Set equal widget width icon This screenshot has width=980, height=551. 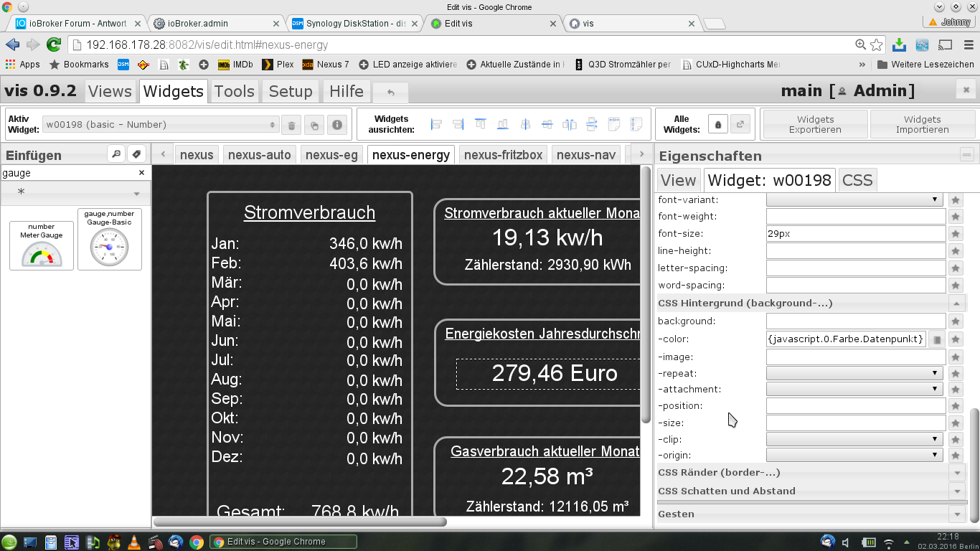point(614,124)
